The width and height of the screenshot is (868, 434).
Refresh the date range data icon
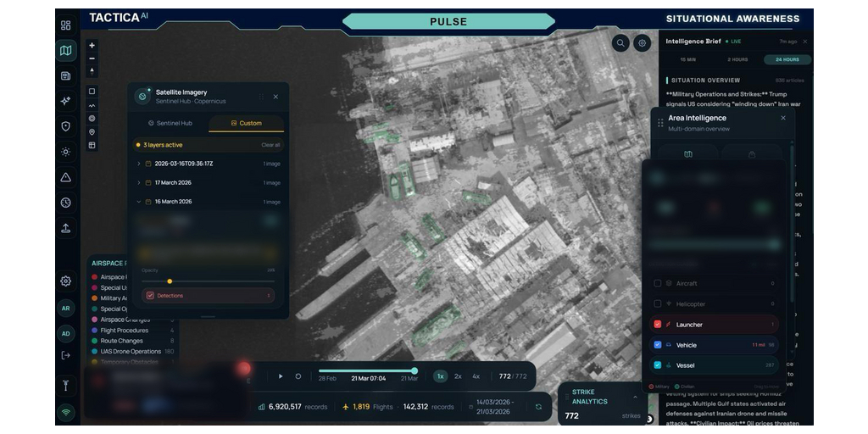(538, 407)
